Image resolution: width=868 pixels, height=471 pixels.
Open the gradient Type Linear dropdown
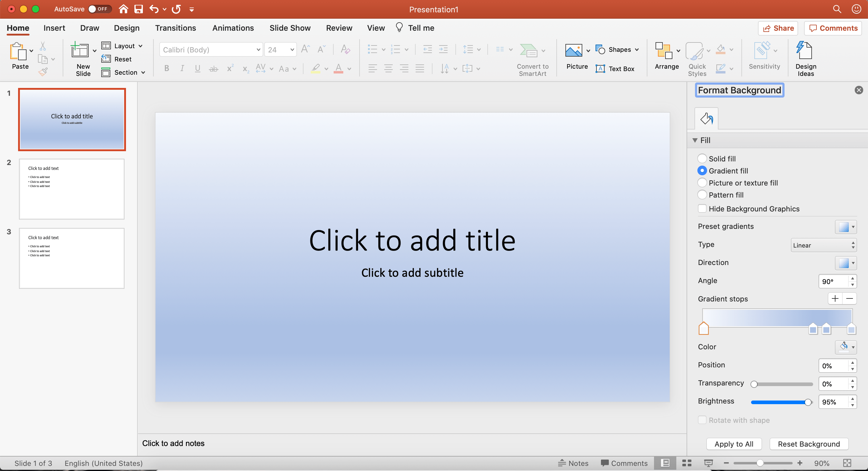coord(823,245)
